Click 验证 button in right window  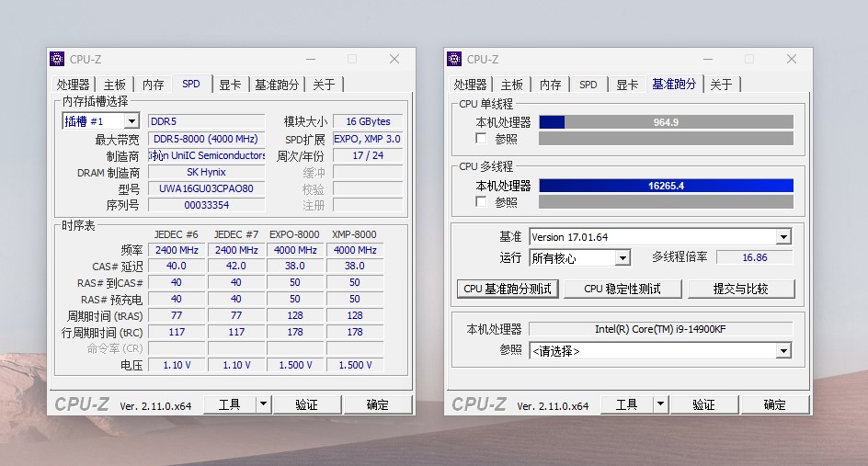[x=704, y=404]
